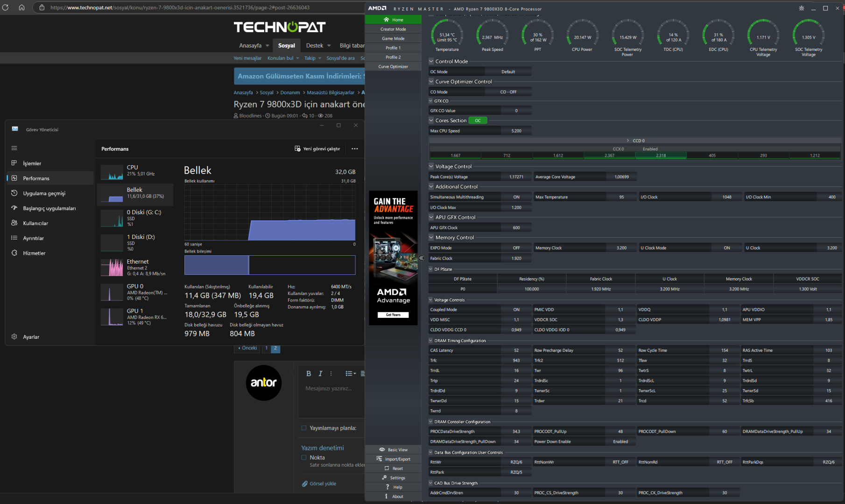Collapse the Memory Control section
845x504 pixels.
[431, 237]
